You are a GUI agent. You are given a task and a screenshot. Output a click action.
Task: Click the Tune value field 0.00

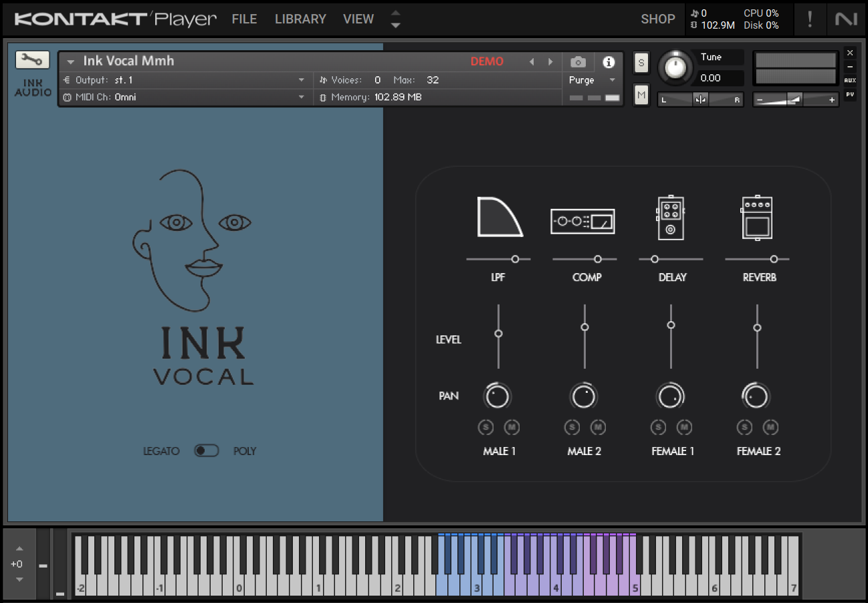point(721,78)
